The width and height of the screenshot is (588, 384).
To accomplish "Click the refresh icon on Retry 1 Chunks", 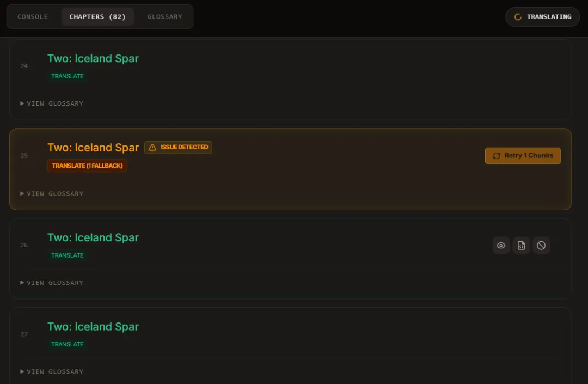I will tap(497, 156).
